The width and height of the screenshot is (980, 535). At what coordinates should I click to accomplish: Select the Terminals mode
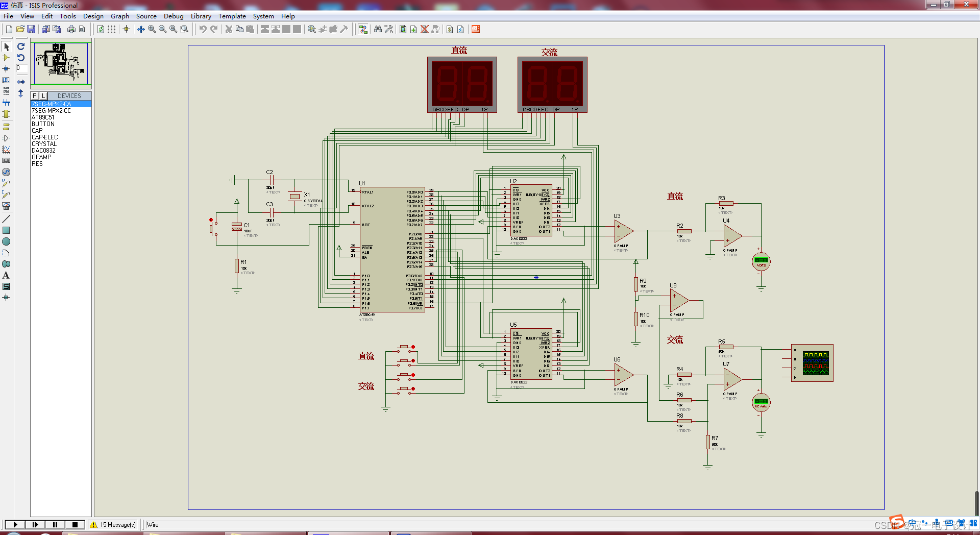pyautogui.click(x=6, y=127)
